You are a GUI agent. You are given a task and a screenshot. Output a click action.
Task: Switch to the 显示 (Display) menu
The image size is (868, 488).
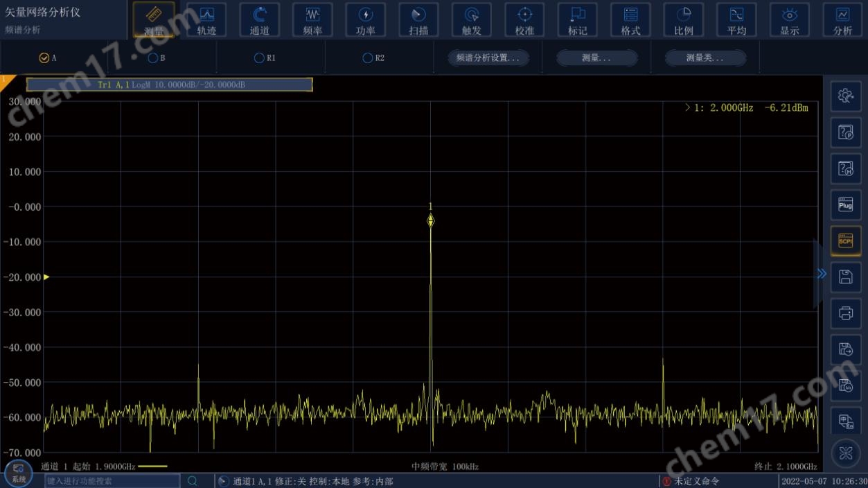(790, 19)
